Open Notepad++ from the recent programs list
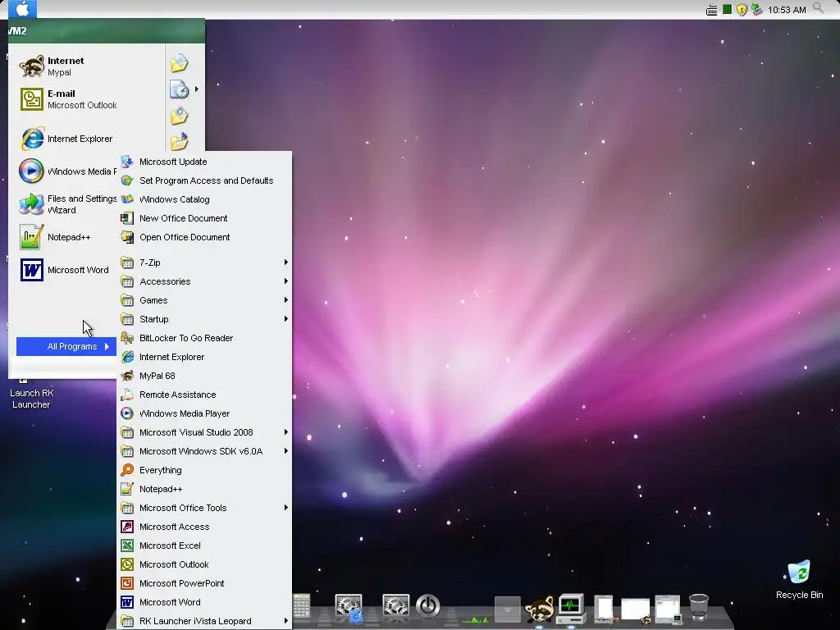 [67, 237]
